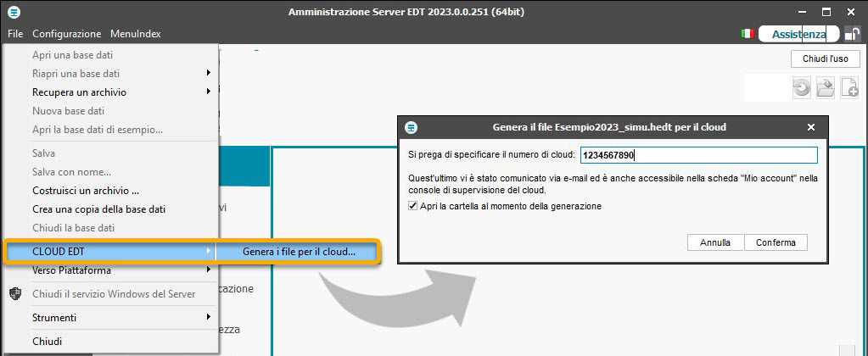Select the CLOUD EDT menu entry
The width and height of the screenshot is (868, 356).
pos(110,252)
